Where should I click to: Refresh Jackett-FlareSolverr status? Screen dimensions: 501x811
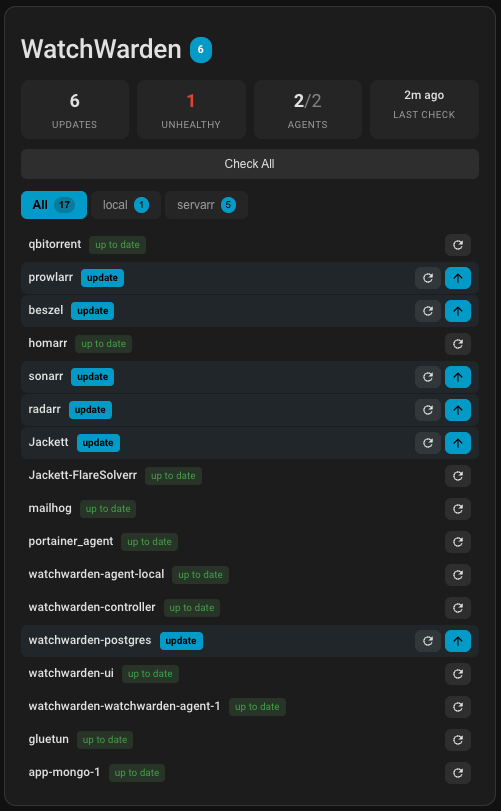click(x=458, y=476)
